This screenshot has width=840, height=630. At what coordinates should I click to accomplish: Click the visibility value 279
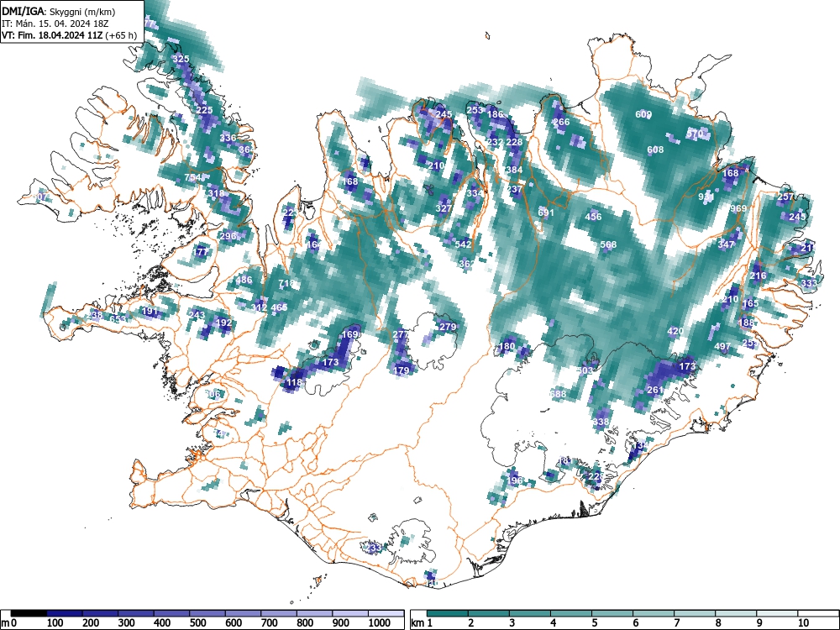(x=448, y=327)
